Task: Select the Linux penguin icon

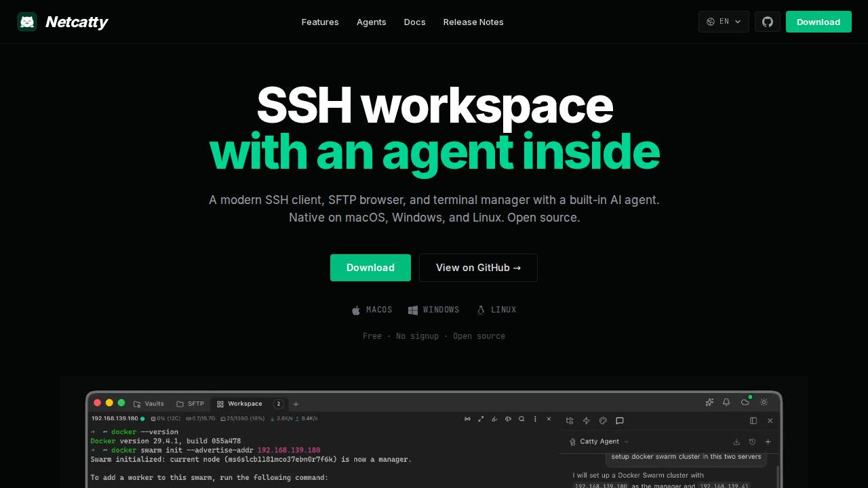Action: pyautogui.click(x=481, y=310)
